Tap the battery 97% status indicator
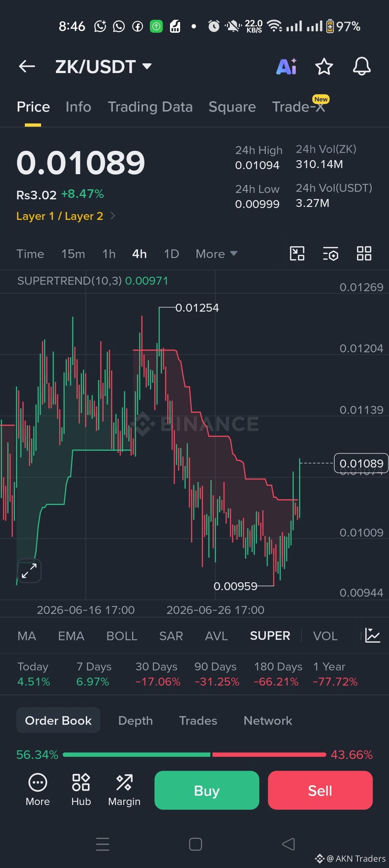Image resolution: width=389 pixels, height=868 pixels. coord(343,26)
